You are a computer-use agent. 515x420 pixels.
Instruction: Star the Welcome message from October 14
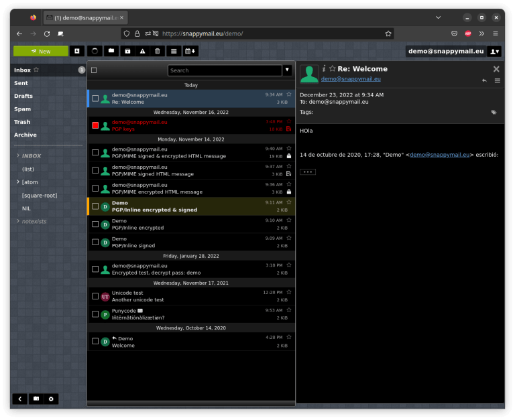point(289,337)
